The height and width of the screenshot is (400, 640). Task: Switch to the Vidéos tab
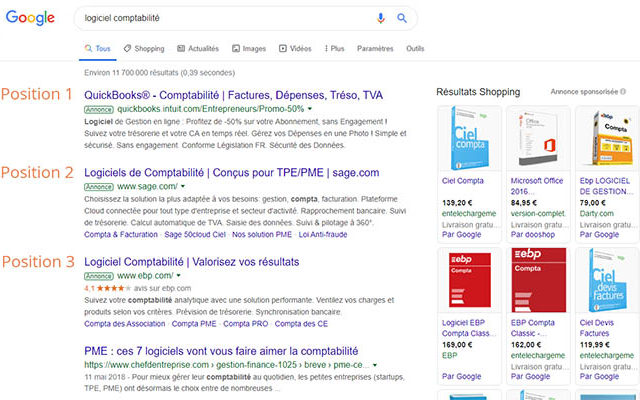coord(295,49)
